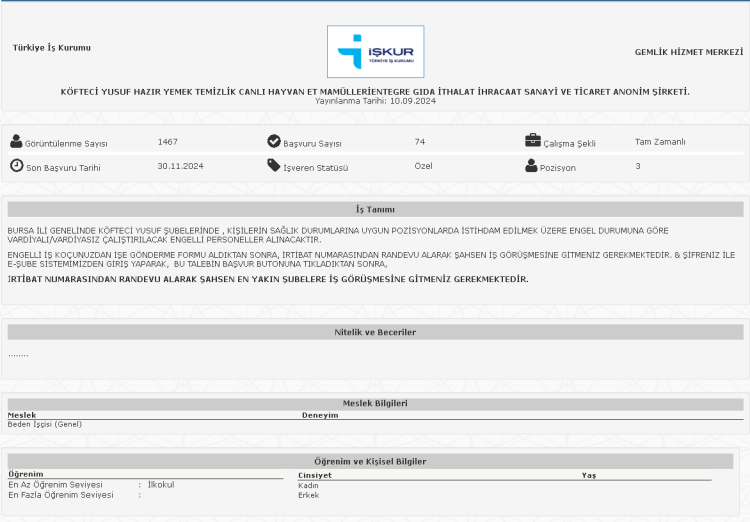
Task: Click the 30.11.2024 deadline date
Action: pos(180,166)
